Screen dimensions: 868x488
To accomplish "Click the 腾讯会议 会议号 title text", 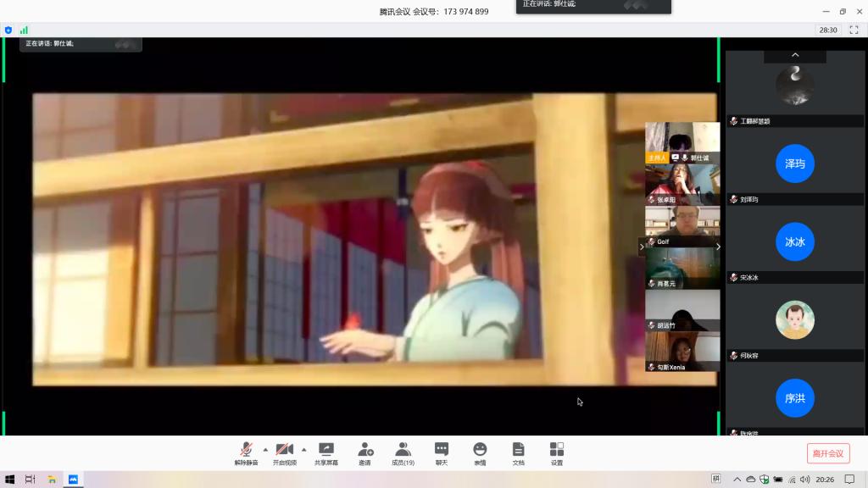I will click(434, 12).
